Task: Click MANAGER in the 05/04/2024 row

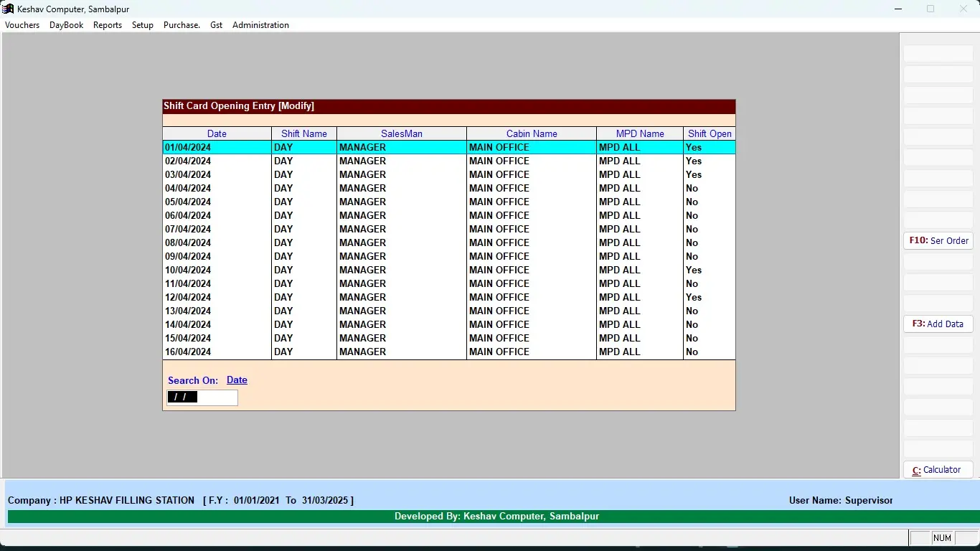Action: click(362, 202)
